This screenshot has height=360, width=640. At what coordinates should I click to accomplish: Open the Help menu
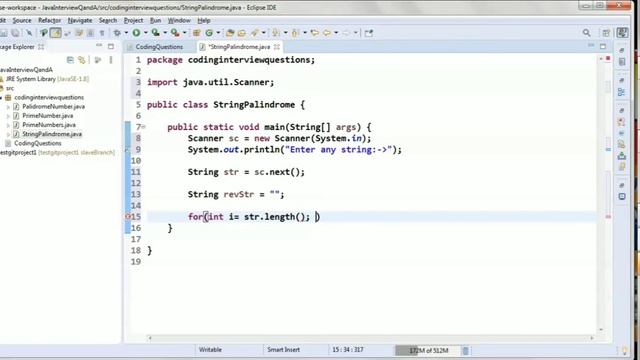click(x=204, y=20)
